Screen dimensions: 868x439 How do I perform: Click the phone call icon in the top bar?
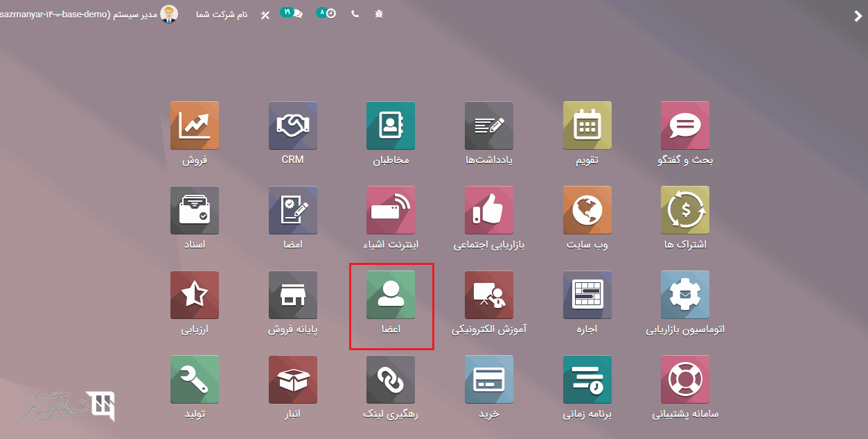click(355, 14)
